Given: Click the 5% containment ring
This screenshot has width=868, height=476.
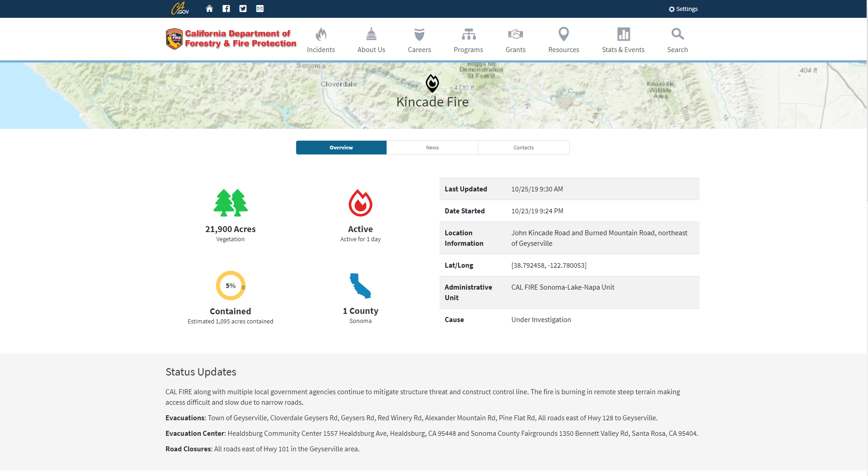Looking at the screenshot, I should (231, 286).
